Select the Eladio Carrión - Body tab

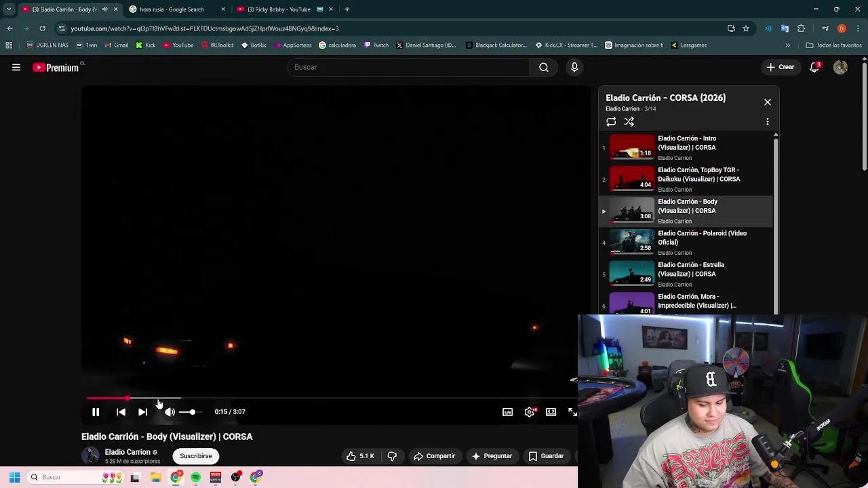tap(69, 9)
